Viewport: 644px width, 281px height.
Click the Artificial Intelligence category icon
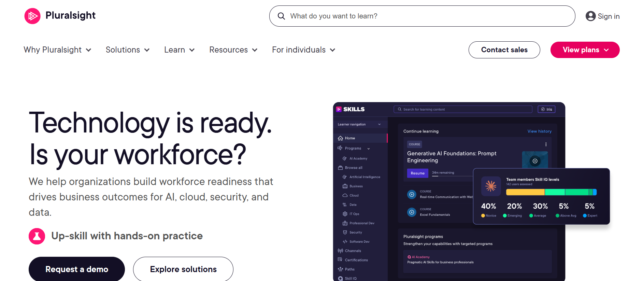[345, 177]
